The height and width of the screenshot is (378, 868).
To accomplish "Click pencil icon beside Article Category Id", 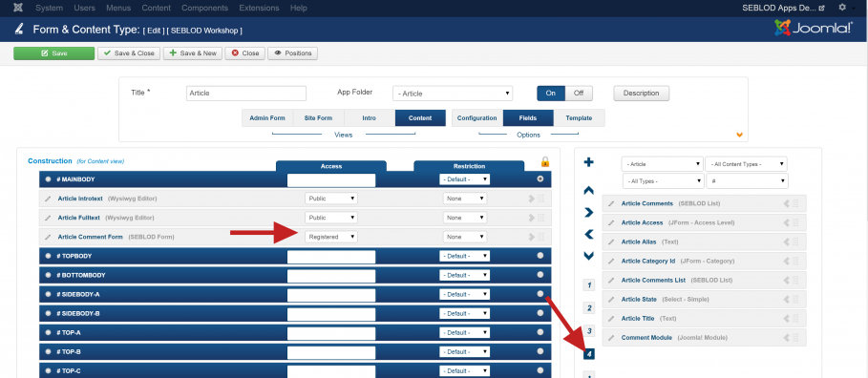I will tap(611, 261).
